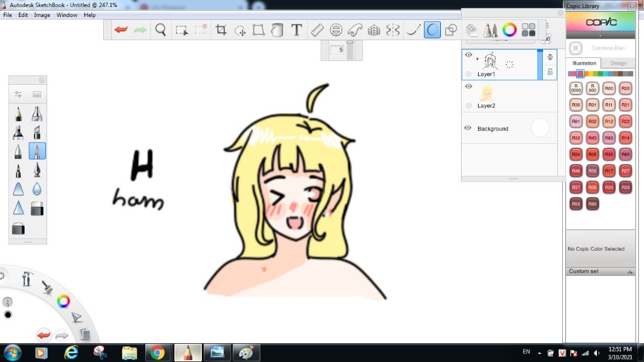The image size is (644, 362).
Task: Pick the R24 Copic color swatch
Action: click(576, 155)
